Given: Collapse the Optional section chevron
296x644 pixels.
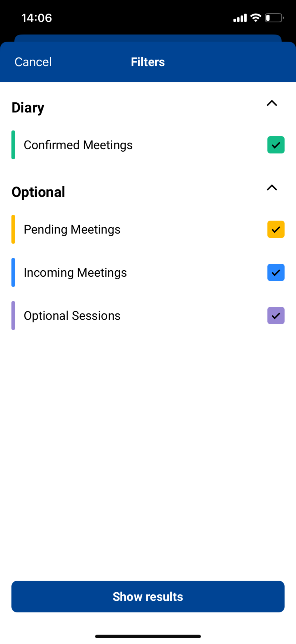Looking at the screenshot, I should 272,187.
